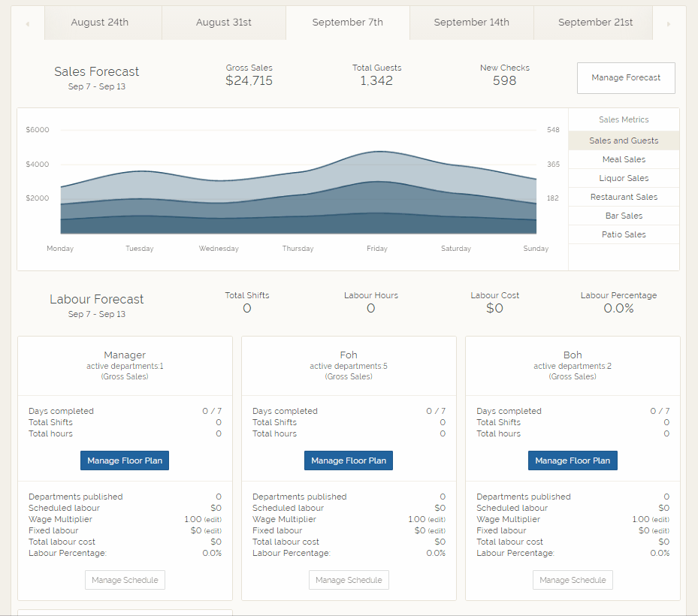Select Patio Sales metric
This screenshot has height=616, width=698.
623,234
